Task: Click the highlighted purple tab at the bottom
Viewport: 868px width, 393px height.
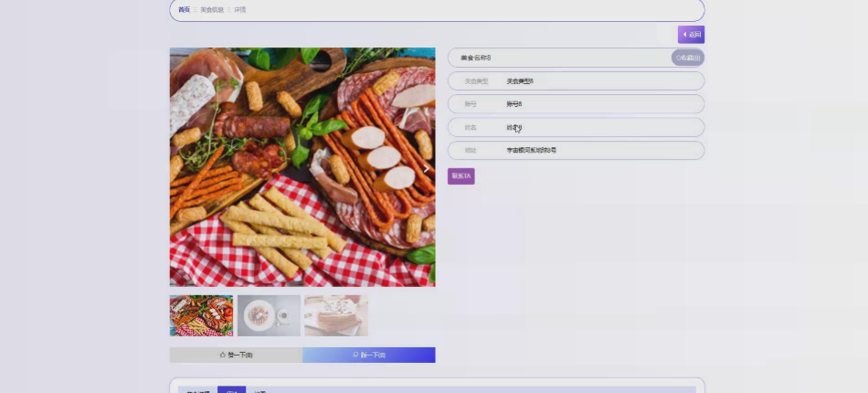Action: (231, 389)
